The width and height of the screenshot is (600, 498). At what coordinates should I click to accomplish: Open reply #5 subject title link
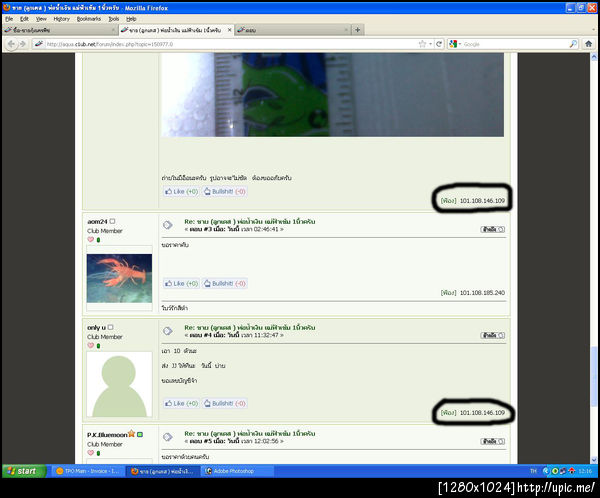point(249,434)
